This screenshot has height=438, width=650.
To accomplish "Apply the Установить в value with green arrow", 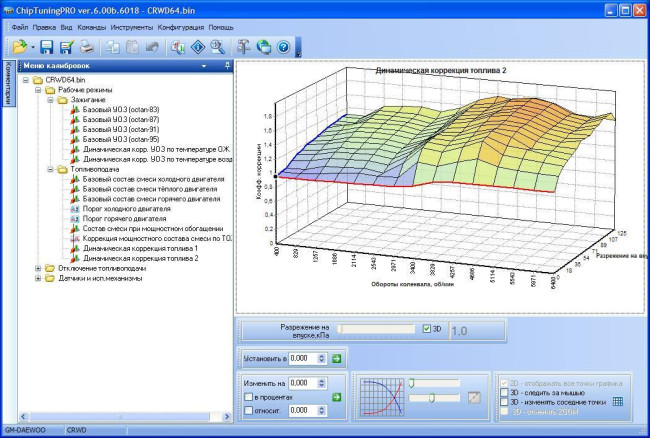I will coord(337,358).
